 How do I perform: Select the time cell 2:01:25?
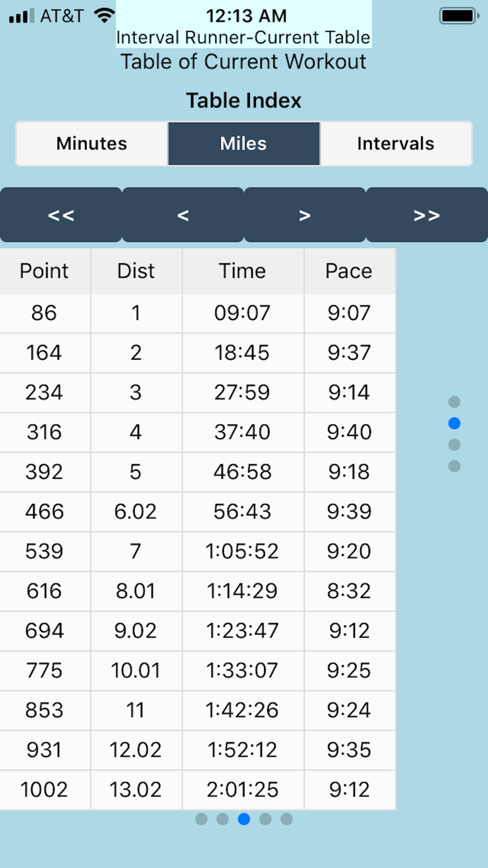click(243, 789)
